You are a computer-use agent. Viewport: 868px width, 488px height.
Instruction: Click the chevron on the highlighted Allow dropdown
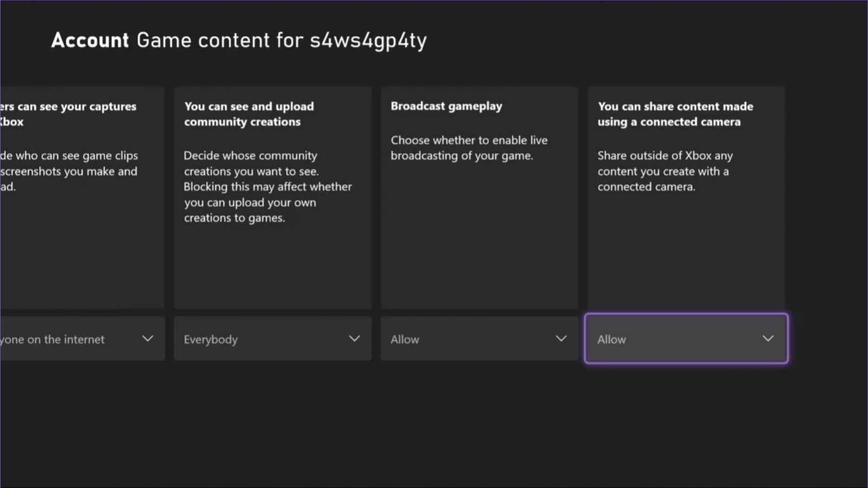pyautogui.click(x=768, y=338)
